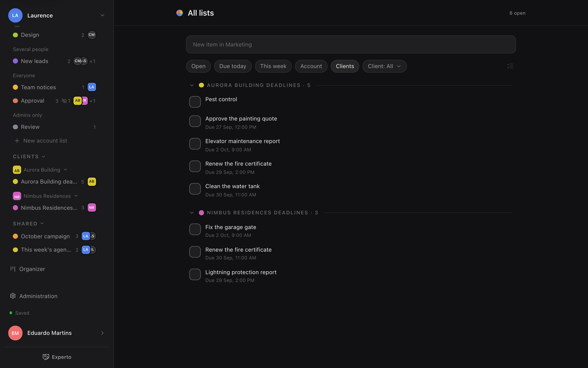588x368 pixels.
Task: Check Aurora's Renew the fire certificate task
Action: click(x=195, y=166)
